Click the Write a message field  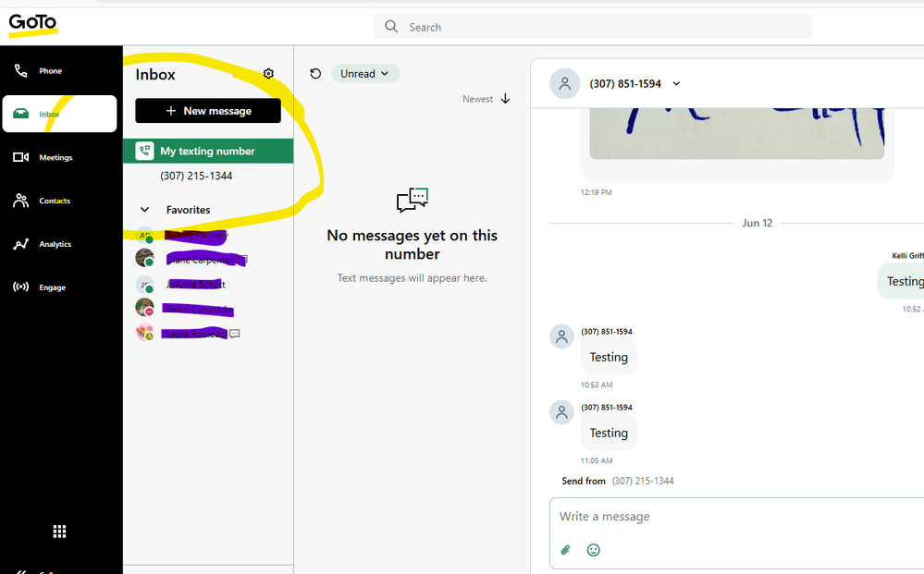coord(736,517)
